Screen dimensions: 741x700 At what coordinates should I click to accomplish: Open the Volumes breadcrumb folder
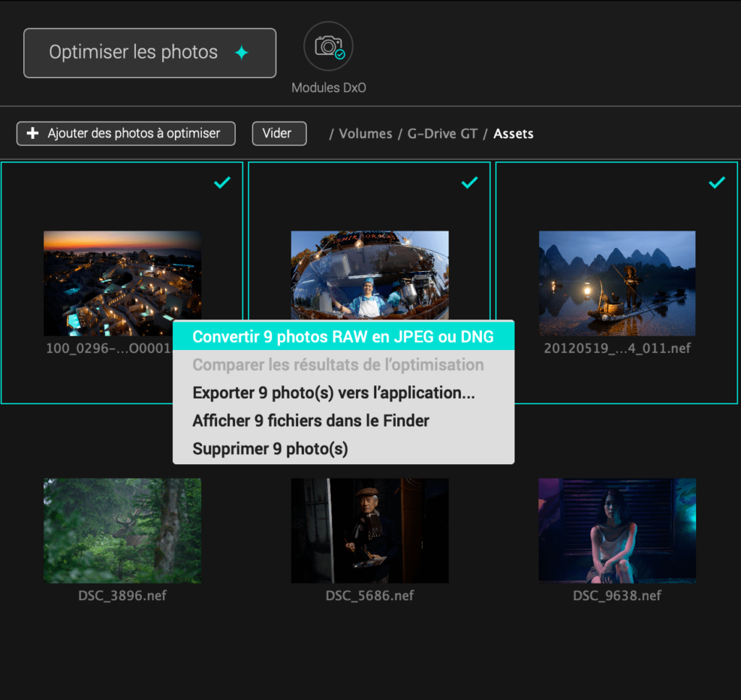tap(365, 134)
